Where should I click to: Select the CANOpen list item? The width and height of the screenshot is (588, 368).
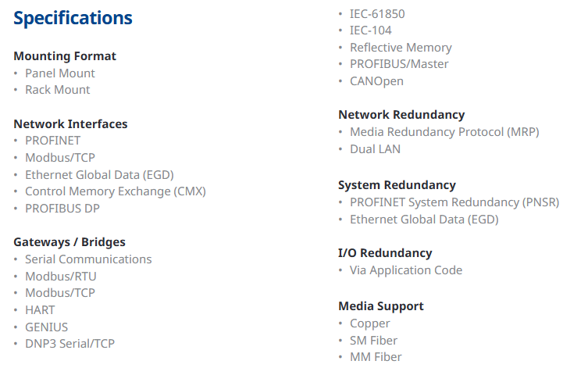pyautogui.click(x=376, y=81)
